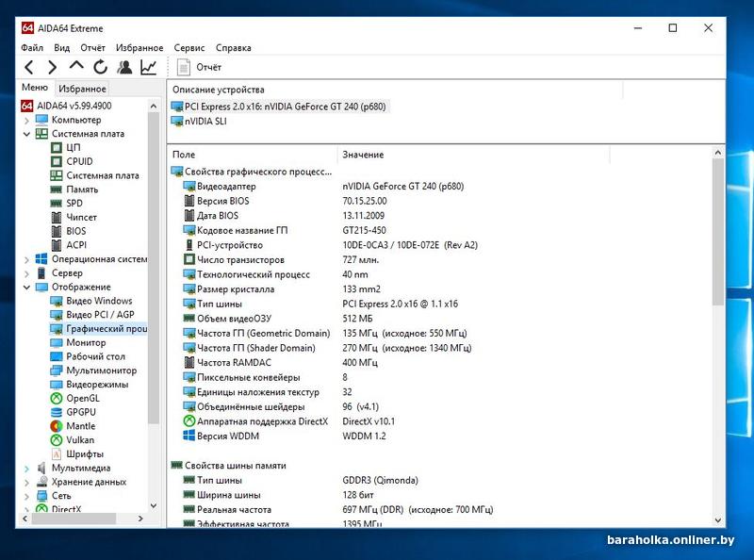Expand the Сервер tree node
The width and height of the screenshot is (754, 560).
tap(27, 273)
